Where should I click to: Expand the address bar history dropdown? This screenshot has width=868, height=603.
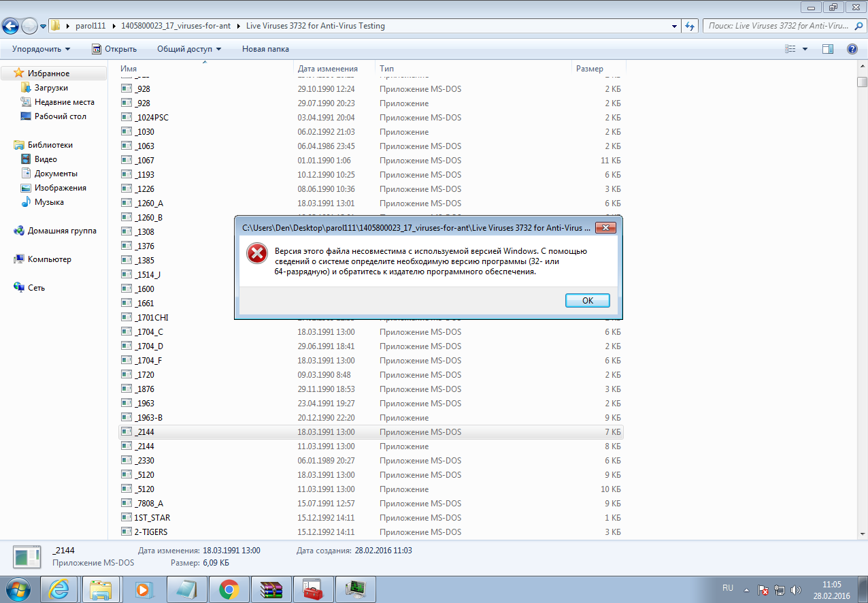[x=673, y=26]
